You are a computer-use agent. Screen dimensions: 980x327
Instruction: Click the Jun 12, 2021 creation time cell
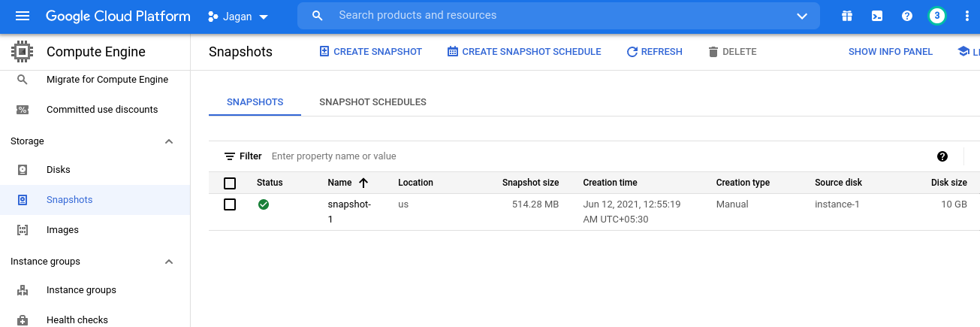coord(632,211)
